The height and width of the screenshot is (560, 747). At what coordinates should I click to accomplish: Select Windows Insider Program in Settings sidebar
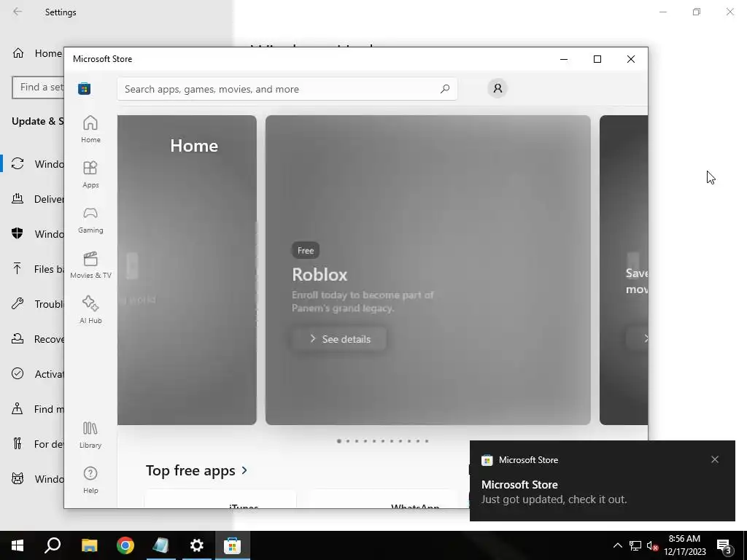(32, 478)
